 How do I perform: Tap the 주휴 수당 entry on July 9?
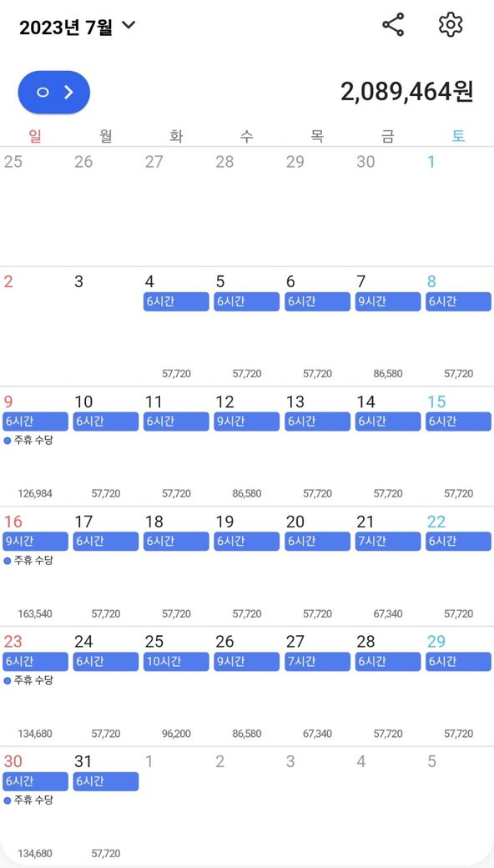coord(28,441)
